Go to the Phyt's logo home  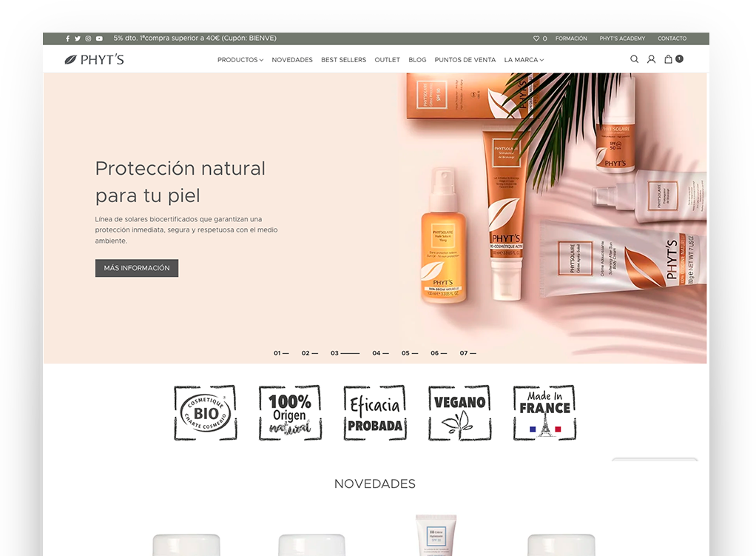point(94,60)
